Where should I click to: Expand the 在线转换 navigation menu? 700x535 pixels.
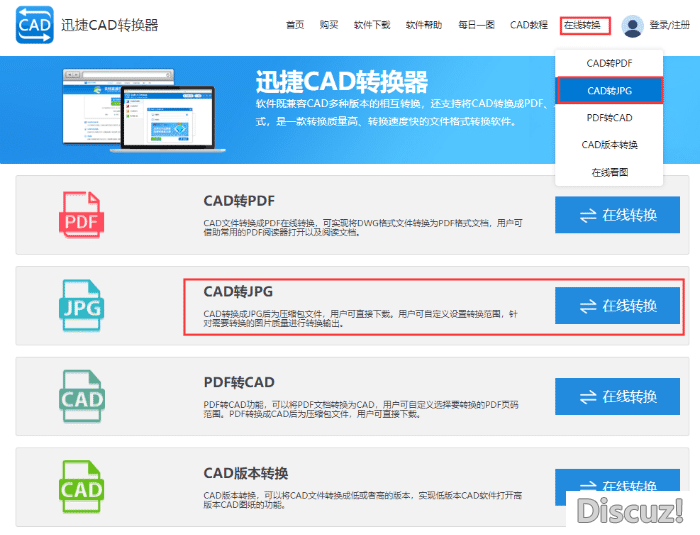coord(582,25)
